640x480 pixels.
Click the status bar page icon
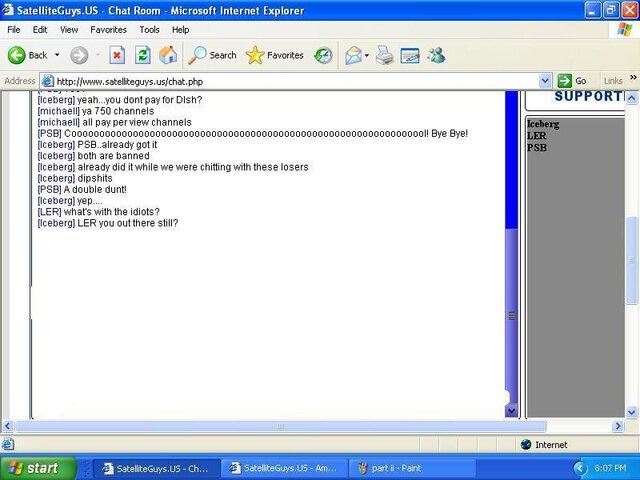[x=8, y=444]
